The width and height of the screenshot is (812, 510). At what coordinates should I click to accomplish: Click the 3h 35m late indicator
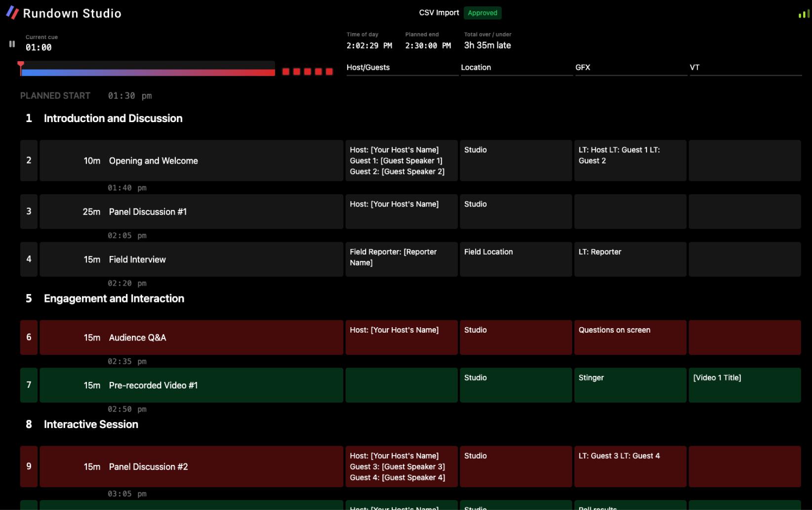coord(487,45)
